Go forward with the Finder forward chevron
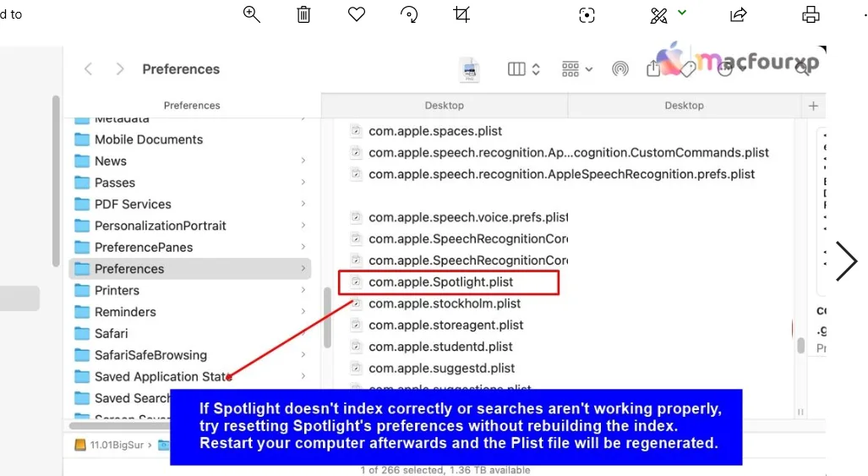Screen dimensions: 868x476 click(x=119, y=68)
